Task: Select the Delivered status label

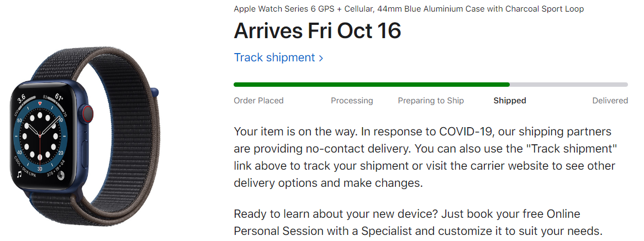Action: [610, 101]
